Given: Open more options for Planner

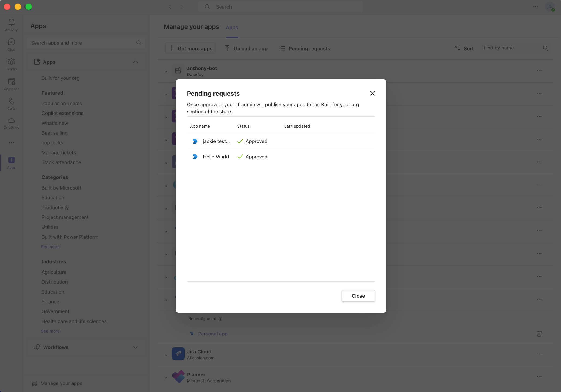Looking at the screenshot, I should pyautogui.click(x=539, y=377).
